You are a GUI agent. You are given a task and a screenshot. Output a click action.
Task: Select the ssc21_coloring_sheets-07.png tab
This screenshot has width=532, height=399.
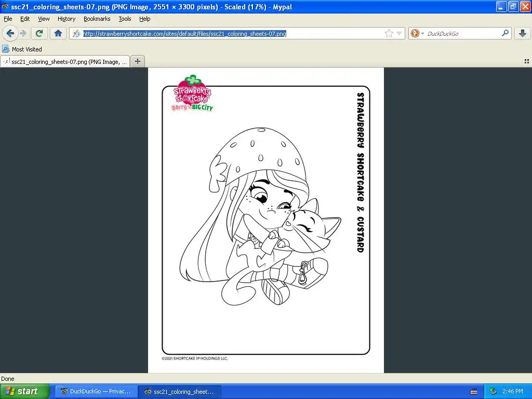(x=65, y=62)
